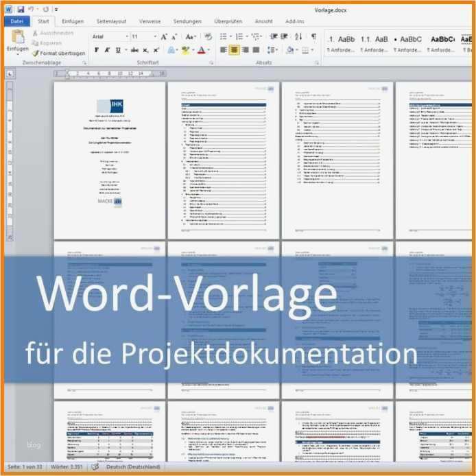Apply the yellow text highlight color

(185, 50)
